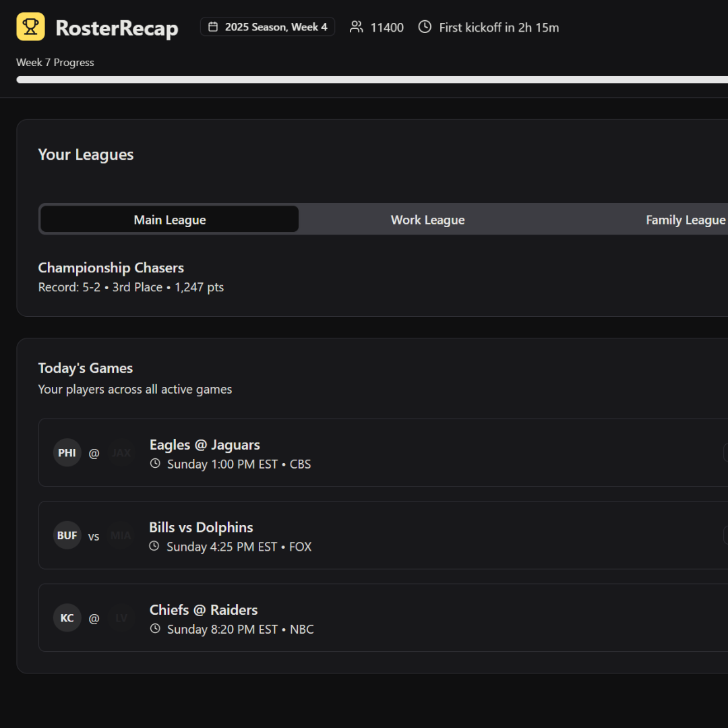
Task: Switch to the Work League tab
Action: (x=427, y=220)
